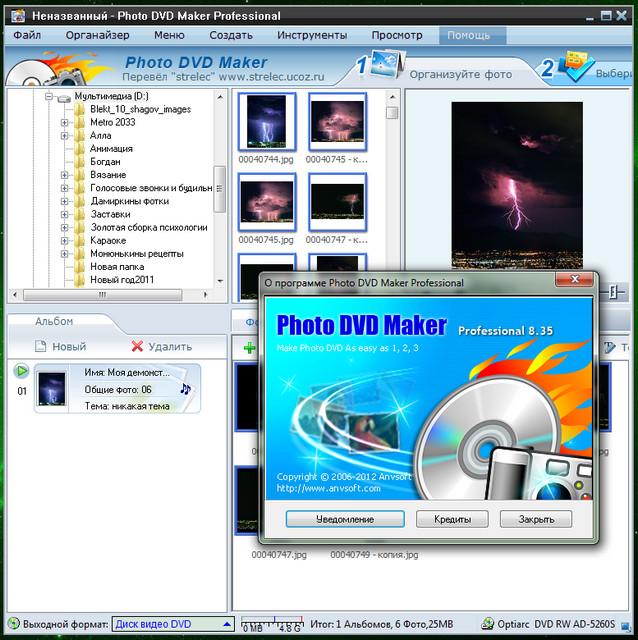Select the Новая папка folder
This screenshot has height=640, width=638.
click(117, 267)
